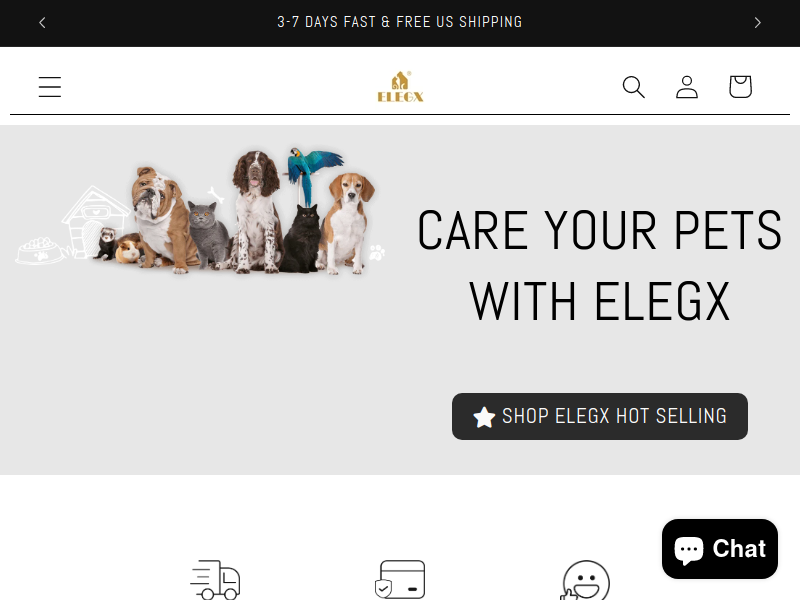Open the Shopify Chat button
This screenshot has height=600, width=800.
[720, 549]
